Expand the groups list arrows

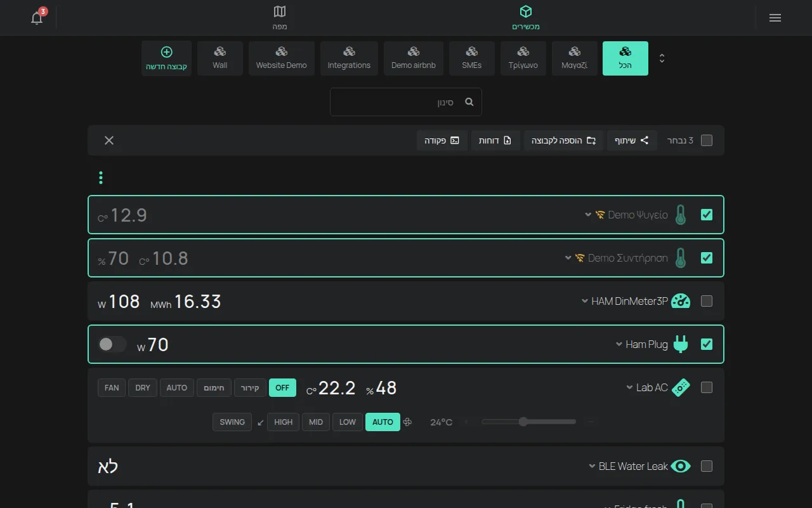662,58
